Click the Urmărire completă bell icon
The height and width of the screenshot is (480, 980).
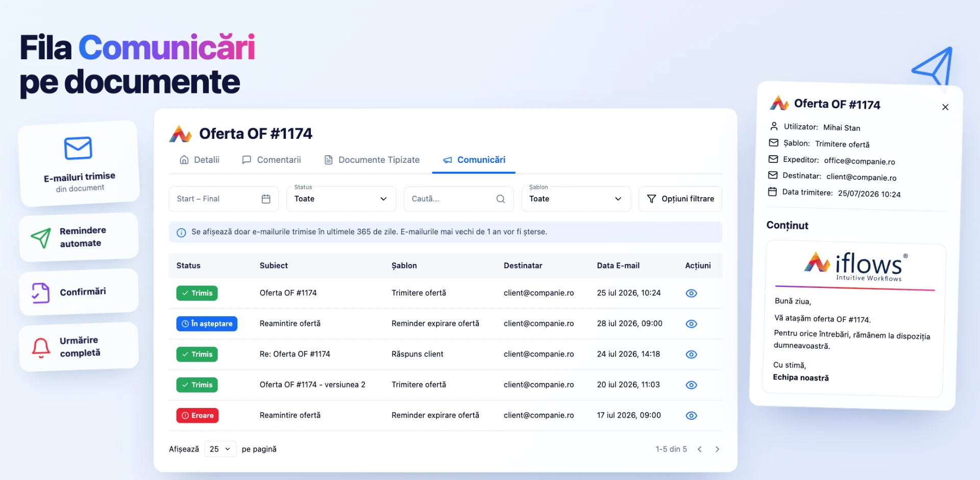click(41, 347)
